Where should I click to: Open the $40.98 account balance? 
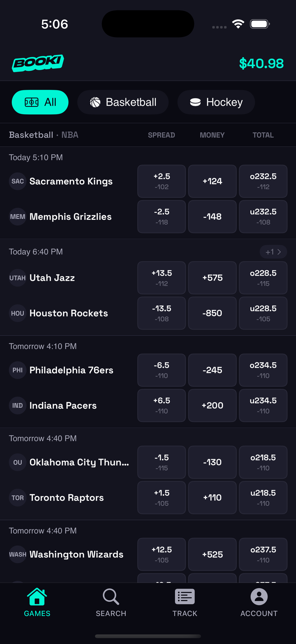click(x=261, y=64)
